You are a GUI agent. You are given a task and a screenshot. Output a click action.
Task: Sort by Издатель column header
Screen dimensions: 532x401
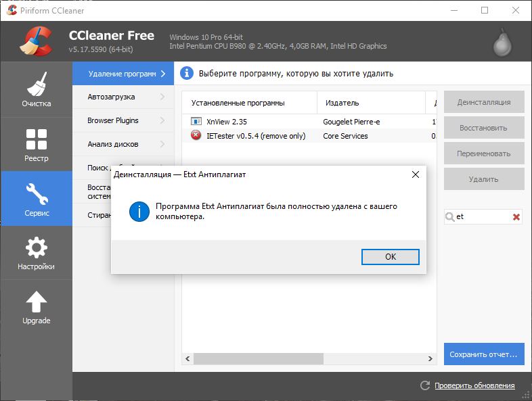[371, 103]
